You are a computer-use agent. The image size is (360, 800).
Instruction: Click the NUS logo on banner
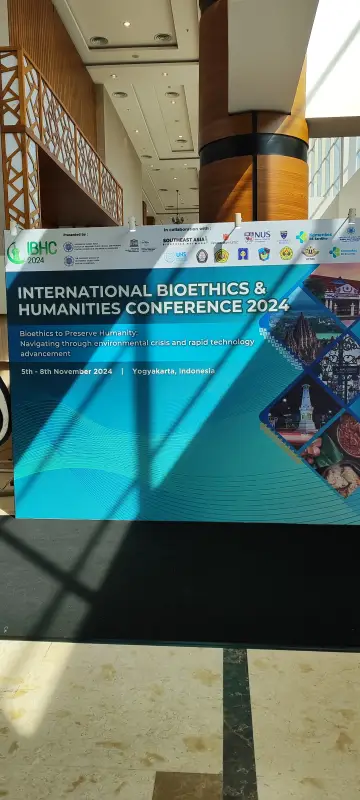[257, 236]
